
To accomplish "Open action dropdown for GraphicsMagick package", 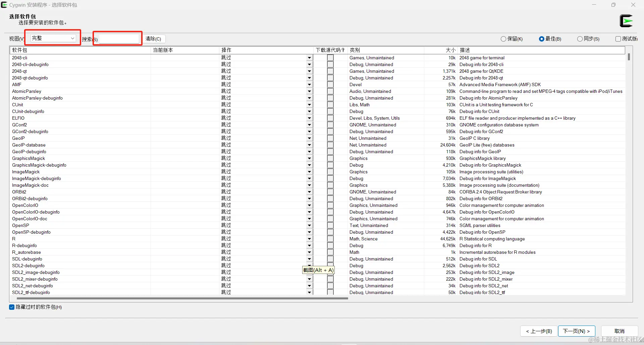I will click(309, 159).
